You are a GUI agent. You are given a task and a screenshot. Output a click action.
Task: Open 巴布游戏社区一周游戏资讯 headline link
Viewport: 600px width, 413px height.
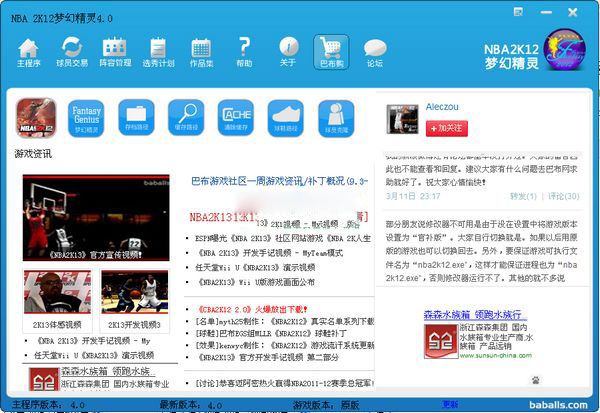279,181
